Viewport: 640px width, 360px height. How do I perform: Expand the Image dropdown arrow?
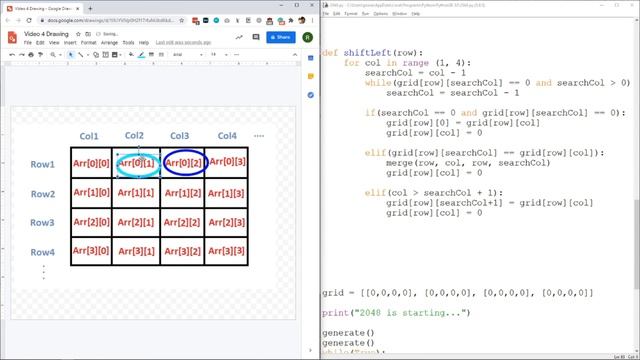click(121, 55)
